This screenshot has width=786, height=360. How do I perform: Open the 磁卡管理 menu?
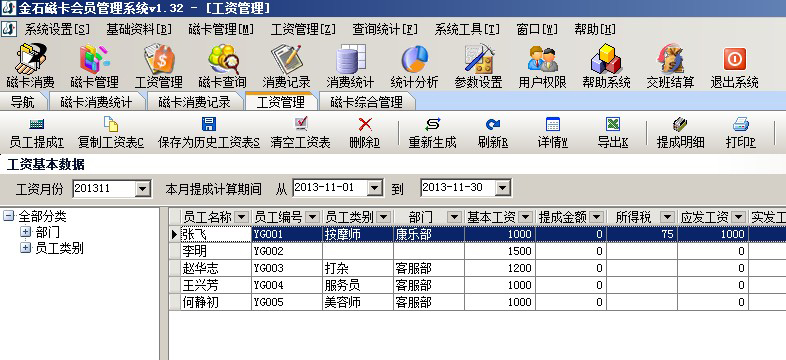pyautogui.click(x=221, y=29)
